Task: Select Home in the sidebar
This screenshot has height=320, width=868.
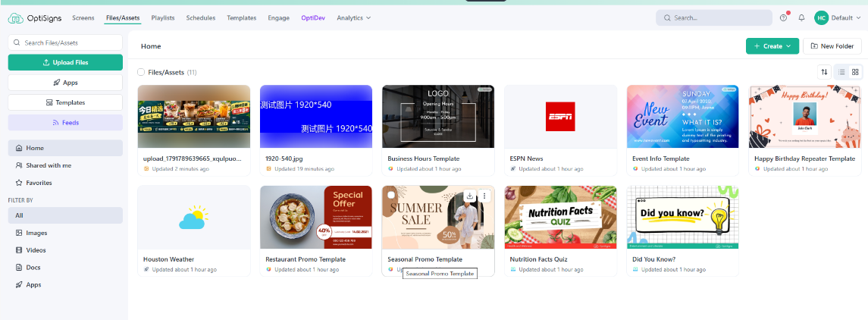Action: coord(65,148)
